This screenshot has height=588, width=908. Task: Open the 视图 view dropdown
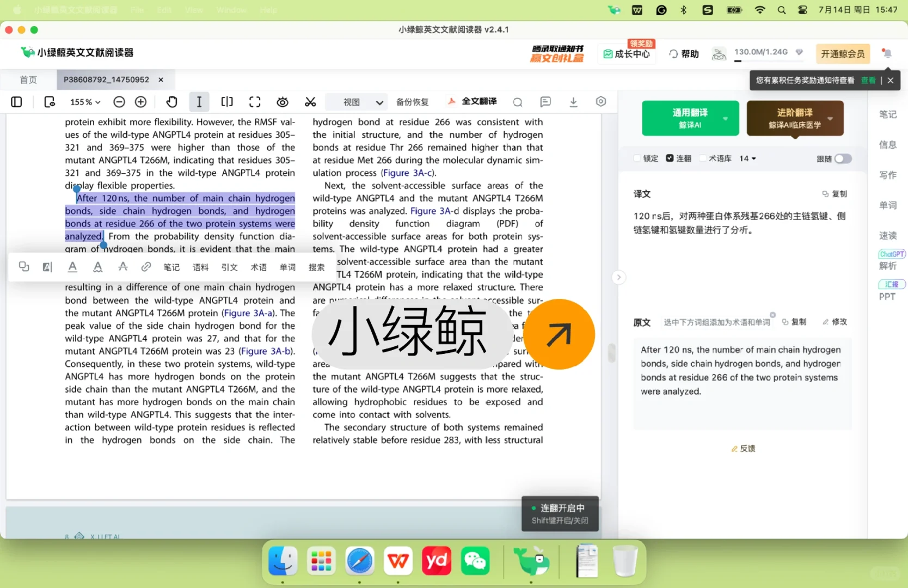[356, 102]
